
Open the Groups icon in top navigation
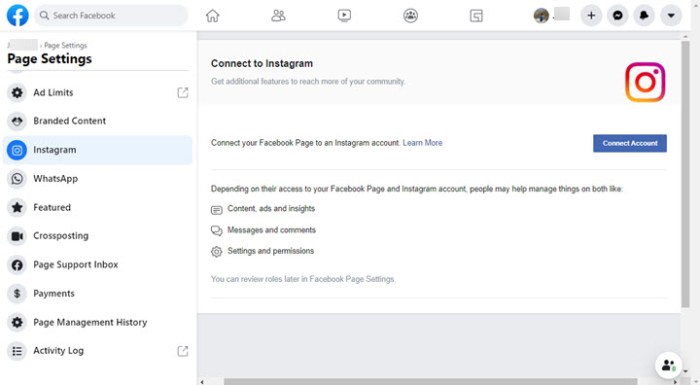click(x=410, y=16)
